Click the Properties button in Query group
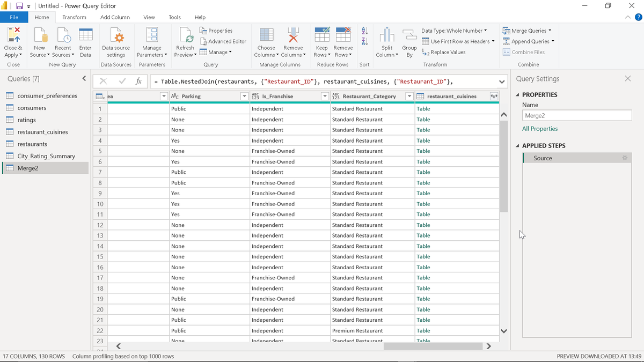 [x=216, y=31]
